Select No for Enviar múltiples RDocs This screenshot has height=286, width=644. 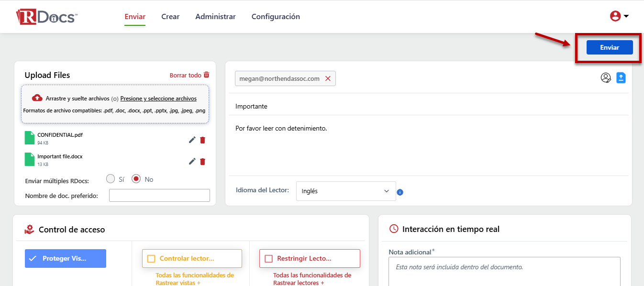tap(136, 179)
